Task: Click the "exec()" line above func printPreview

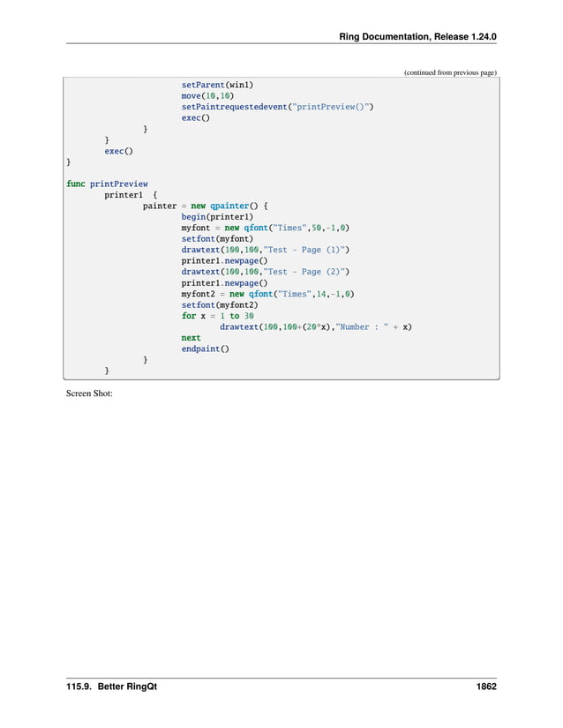Action: point(118,152)
